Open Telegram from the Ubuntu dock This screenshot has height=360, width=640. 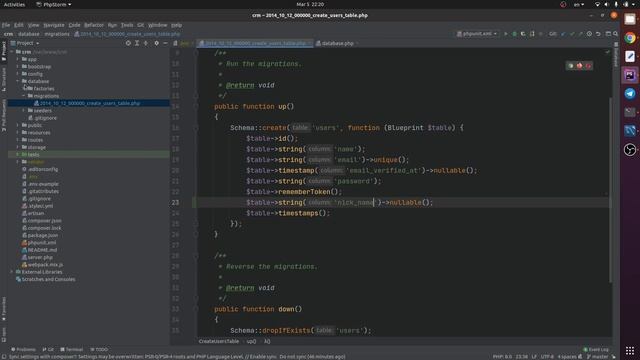[630, 93]
